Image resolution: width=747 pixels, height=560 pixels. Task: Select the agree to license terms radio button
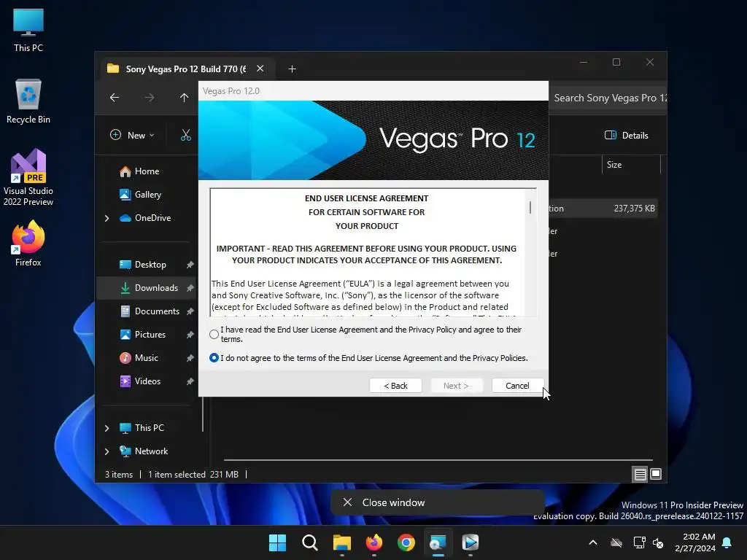click(214, 334)
